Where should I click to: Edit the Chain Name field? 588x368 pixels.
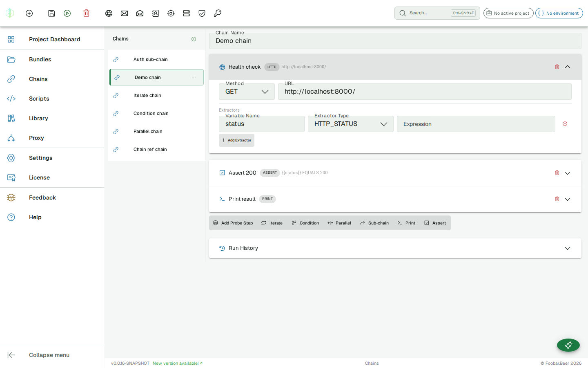point(395,41)
